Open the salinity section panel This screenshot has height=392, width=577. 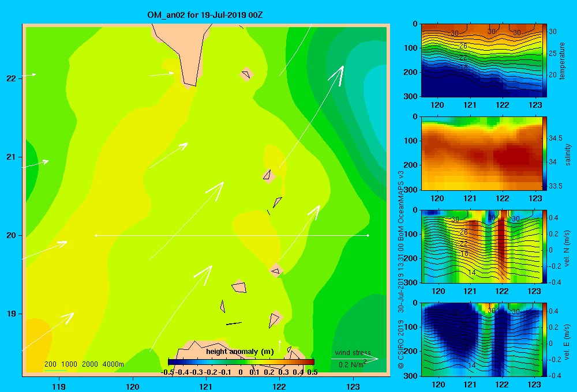(x=482, y=153)
